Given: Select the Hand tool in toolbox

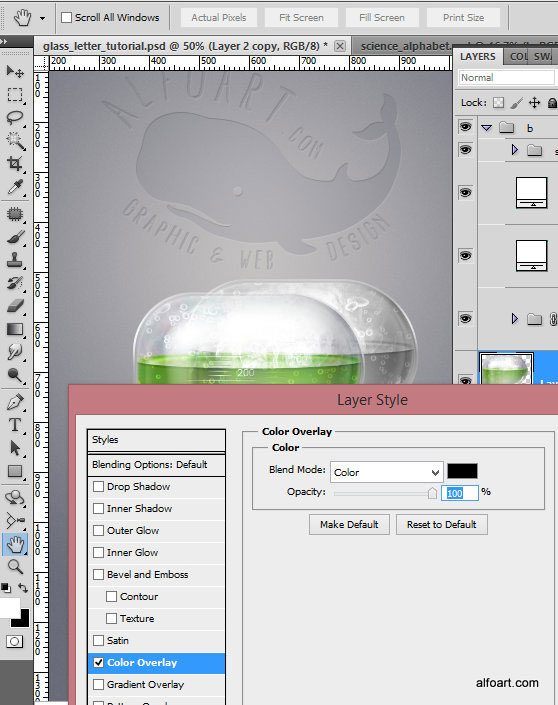Looking at the screenshot, I should (15, 544).
